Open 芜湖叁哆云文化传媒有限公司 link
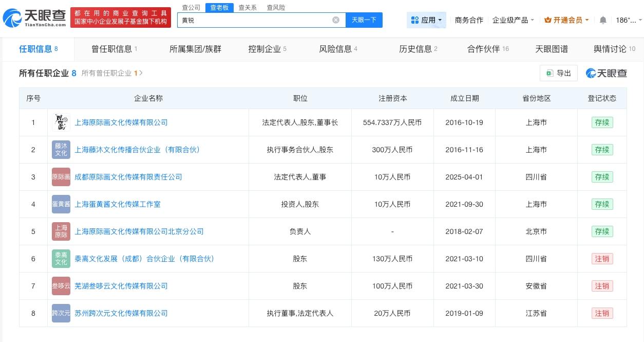 pos(121,286)
